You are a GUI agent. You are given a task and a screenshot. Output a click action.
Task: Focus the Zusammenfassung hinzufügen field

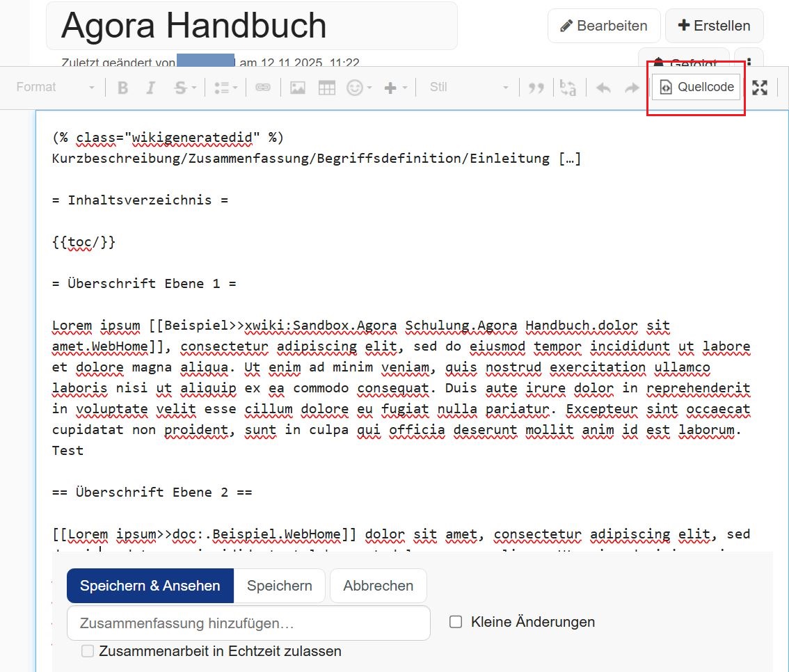pos(248,623)
